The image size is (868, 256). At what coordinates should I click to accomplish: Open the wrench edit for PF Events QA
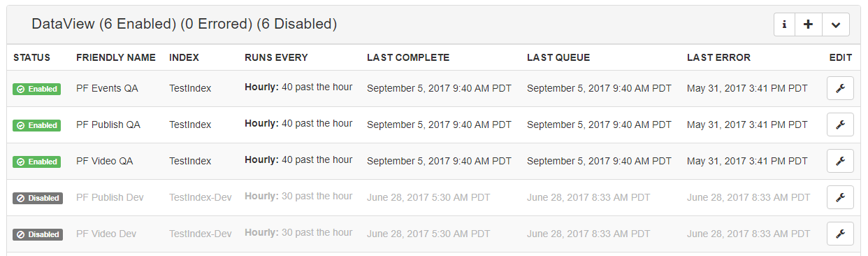click(840, 88)
